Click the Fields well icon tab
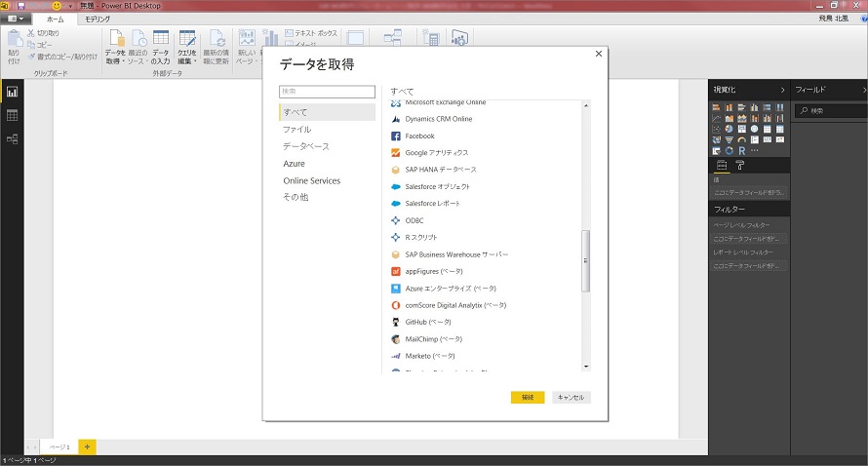 (722, 165)
